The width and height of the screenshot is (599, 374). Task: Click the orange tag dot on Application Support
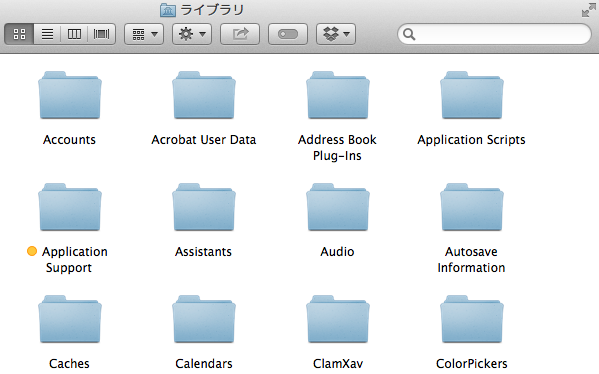click(32, 251)
